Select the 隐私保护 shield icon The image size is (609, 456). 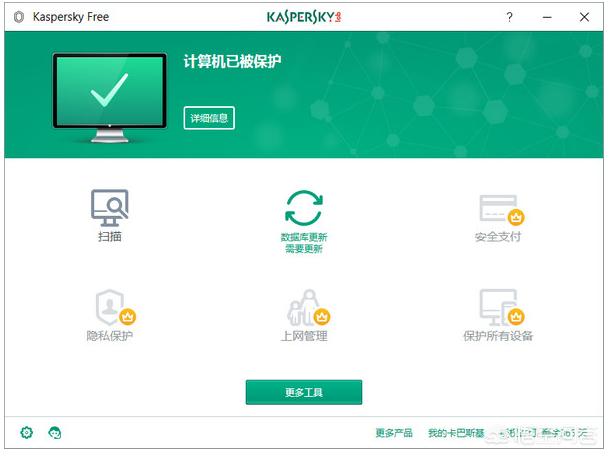click(109, 307)
